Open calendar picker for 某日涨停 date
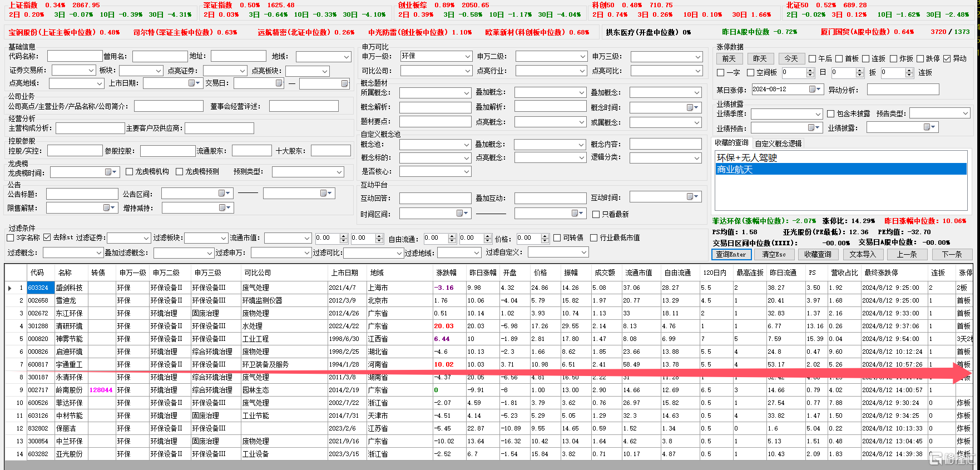The width and height of the screenshot is (980, 470). (815, 89)
